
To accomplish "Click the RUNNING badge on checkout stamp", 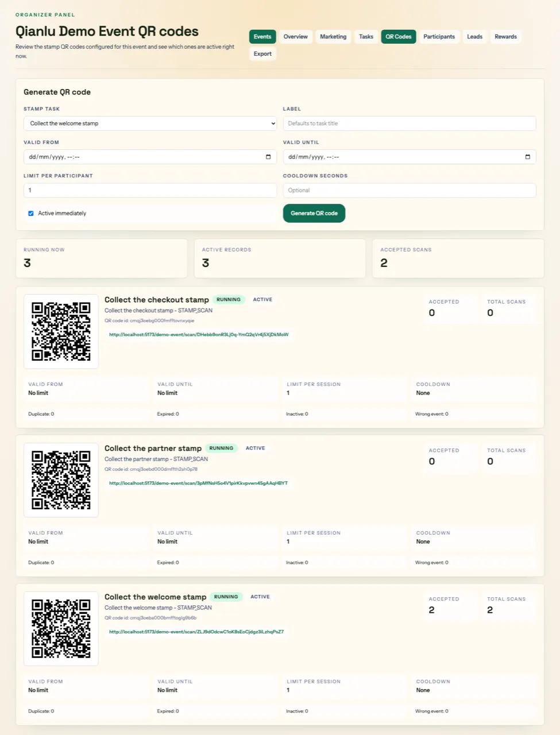I will coord(229,300).
